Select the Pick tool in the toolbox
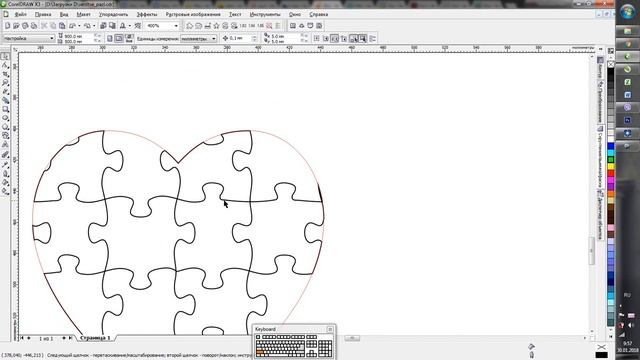Screen dimensions: 640x360 5,56
